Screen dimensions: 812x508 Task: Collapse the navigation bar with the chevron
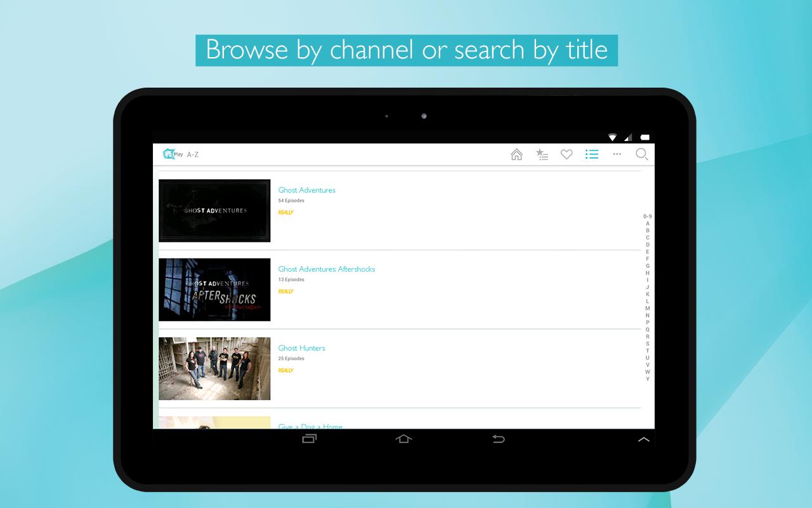point(644,438)
